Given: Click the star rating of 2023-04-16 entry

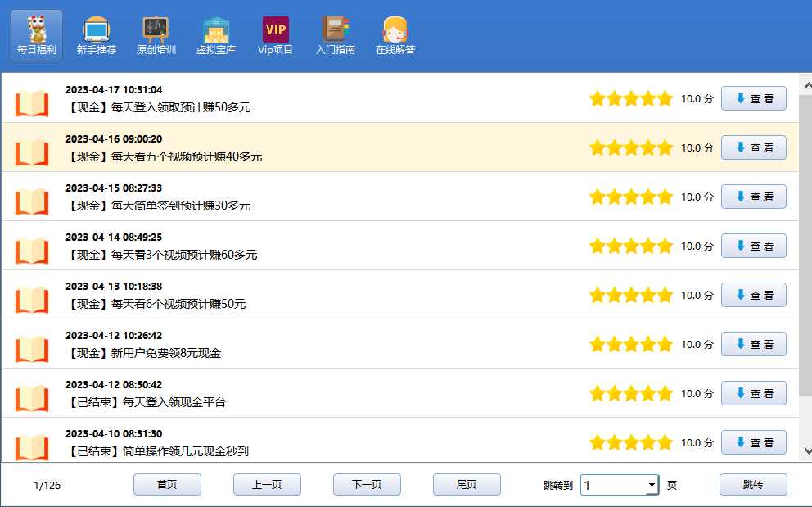Looking at the screenshot, I should click(x=631, y=147).
